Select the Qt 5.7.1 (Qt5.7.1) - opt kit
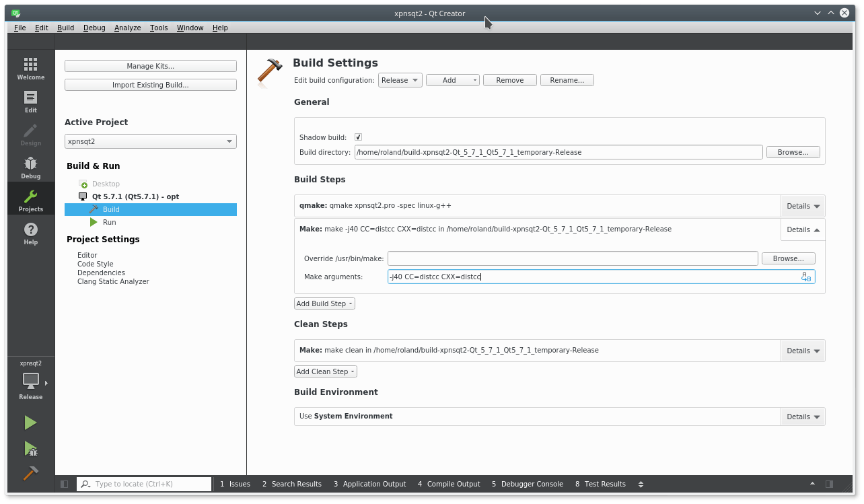The height and width of the screenshot is (504, 864). (x=135, y=196)
